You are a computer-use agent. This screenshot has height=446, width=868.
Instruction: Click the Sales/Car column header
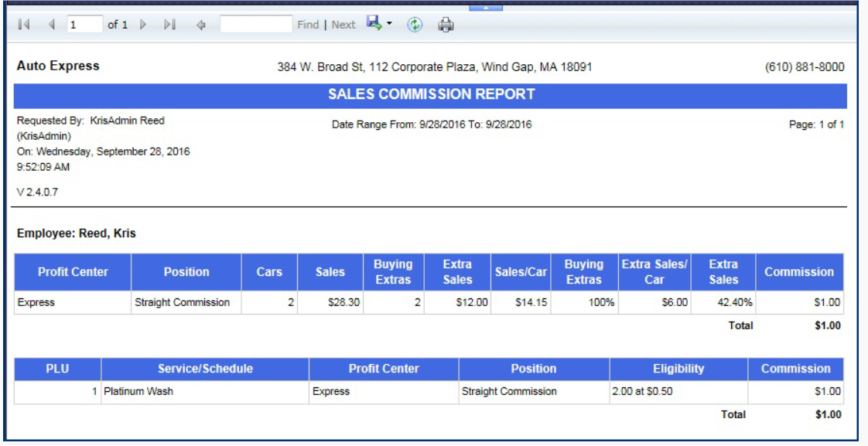[521, 272]
